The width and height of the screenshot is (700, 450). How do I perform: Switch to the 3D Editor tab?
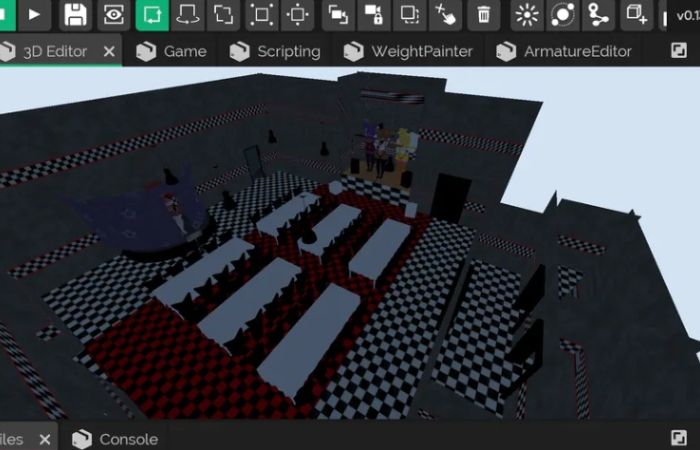(55, 52)
